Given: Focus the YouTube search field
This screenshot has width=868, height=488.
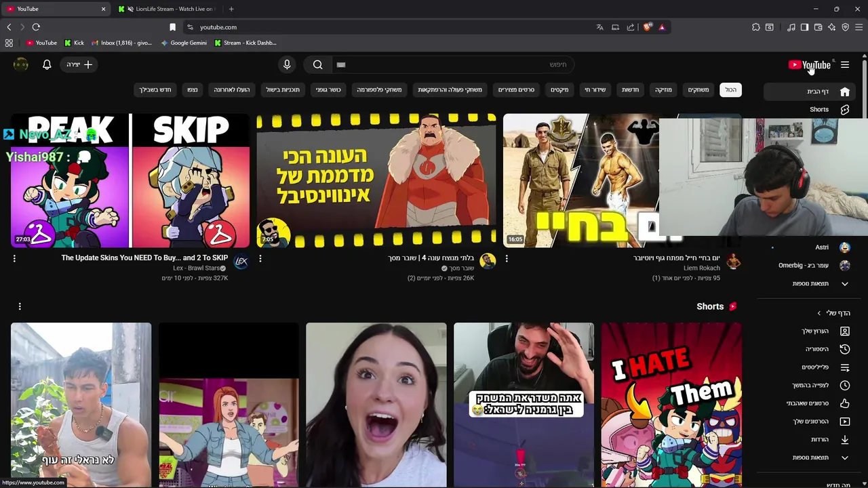Looking at the screenshot, I should [452, 64].
